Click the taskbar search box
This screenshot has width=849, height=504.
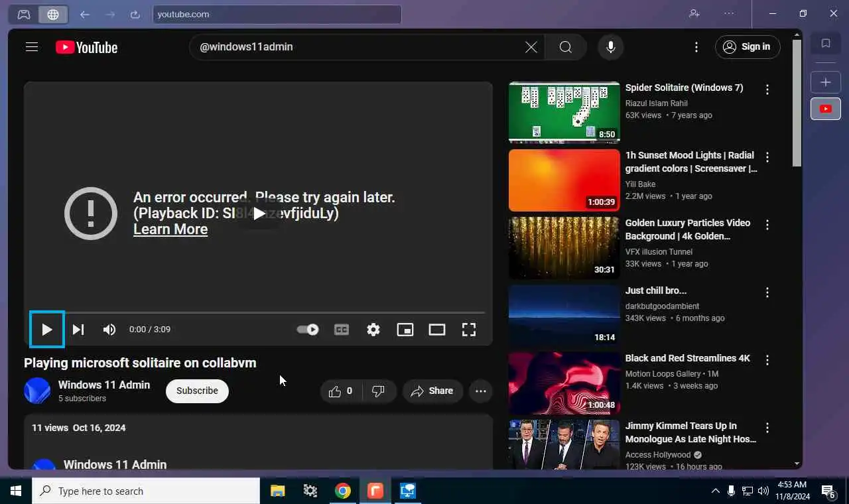(x=146, y=491)
